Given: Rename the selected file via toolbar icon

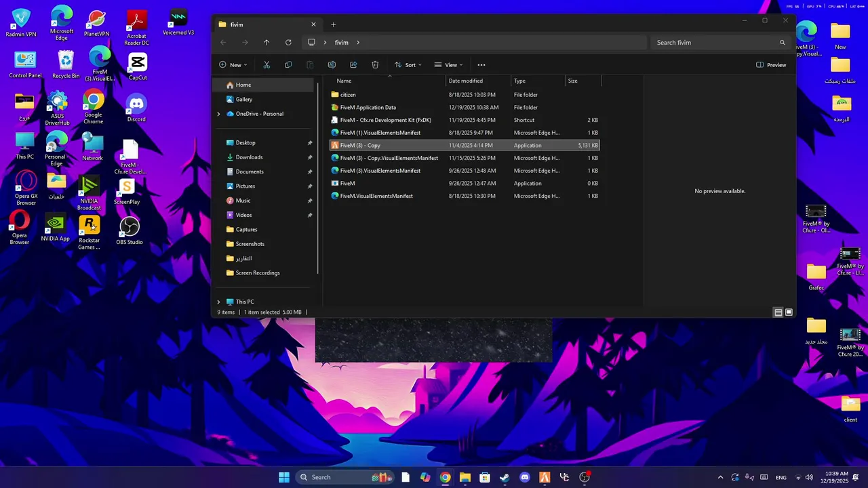Looking at the screenshot, I should [x=332, y=65].
